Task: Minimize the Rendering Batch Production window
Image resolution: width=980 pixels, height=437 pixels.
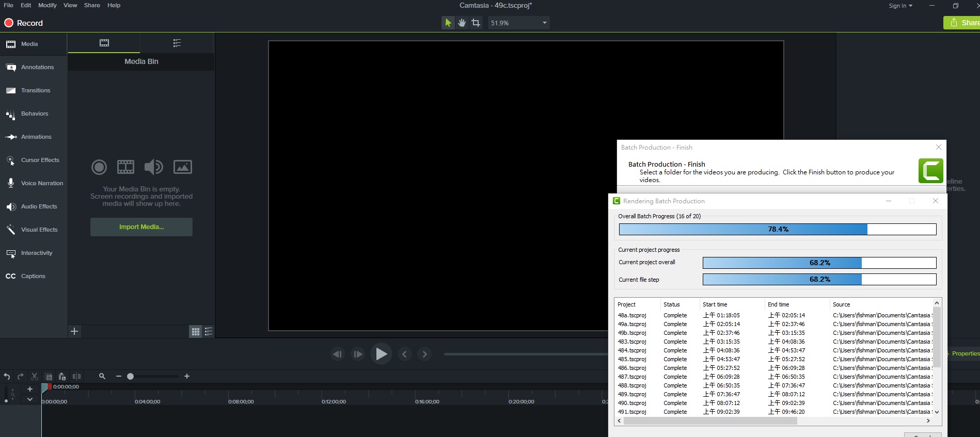Action: (889, 201)
